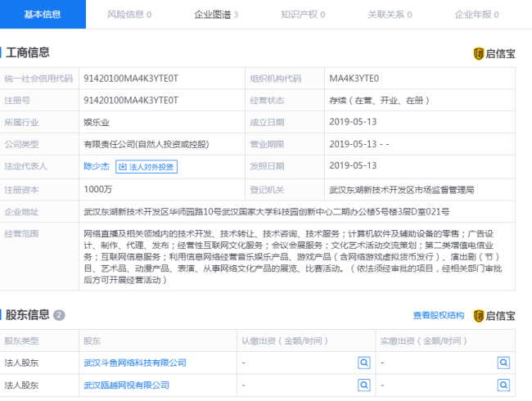Viewport: 532px width, 401px height.
Task: Click the 企业地址 address text
Action: [266, 212]
